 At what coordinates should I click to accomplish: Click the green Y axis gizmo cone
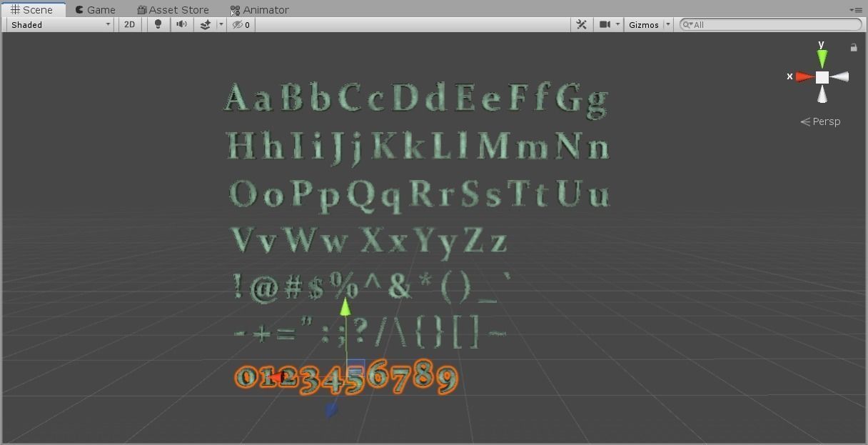point(822,59)
